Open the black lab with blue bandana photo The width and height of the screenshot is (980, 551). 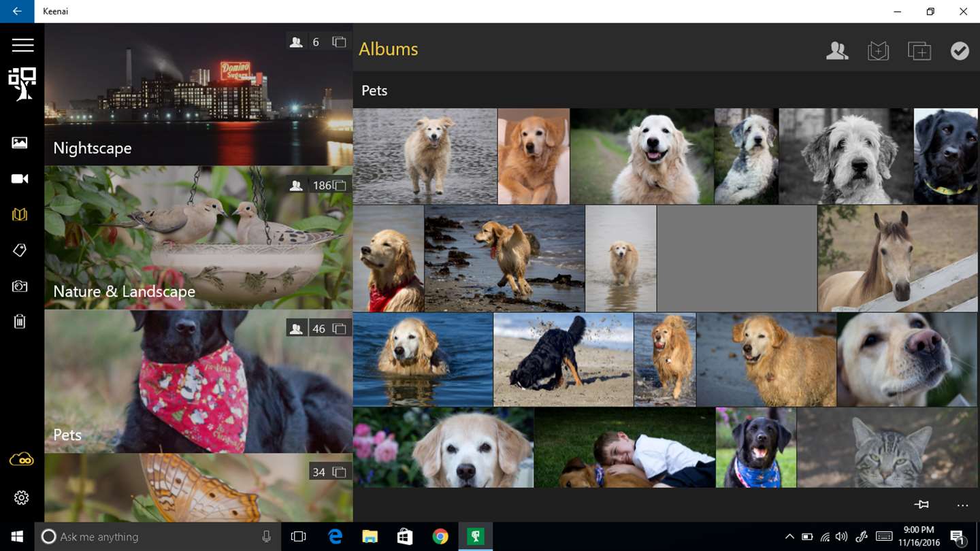point(756,448)
